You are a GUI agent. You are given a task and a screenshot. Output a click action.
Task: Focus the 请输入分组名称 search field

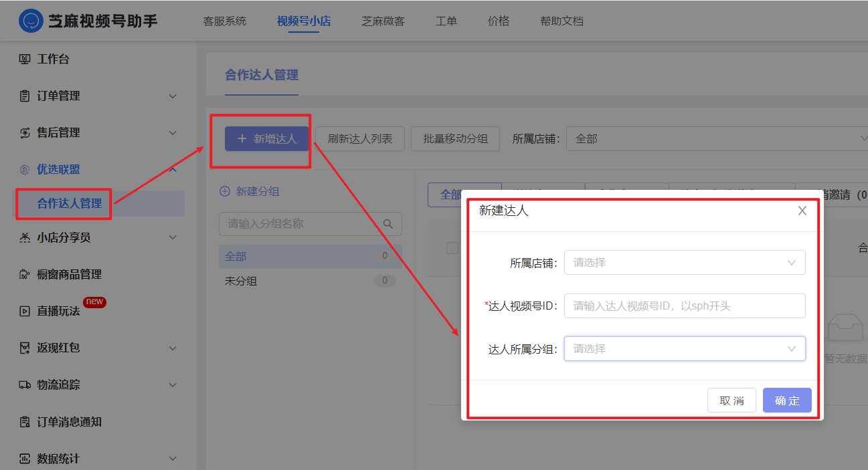[x=311, y=223]
